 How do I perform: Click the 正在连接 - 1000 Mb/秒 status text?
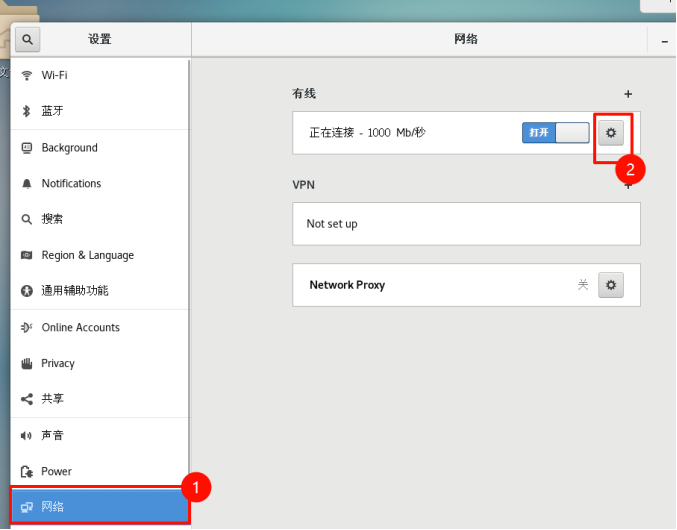pyautogui.click(x=367, y=132)
